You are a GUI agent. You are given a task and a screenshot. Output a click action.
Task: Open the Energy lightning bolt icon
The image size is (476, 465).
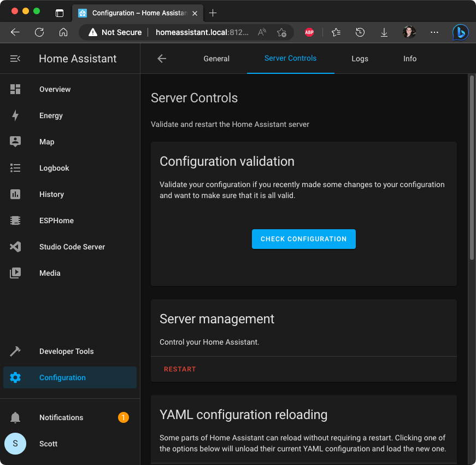point(15,115)
